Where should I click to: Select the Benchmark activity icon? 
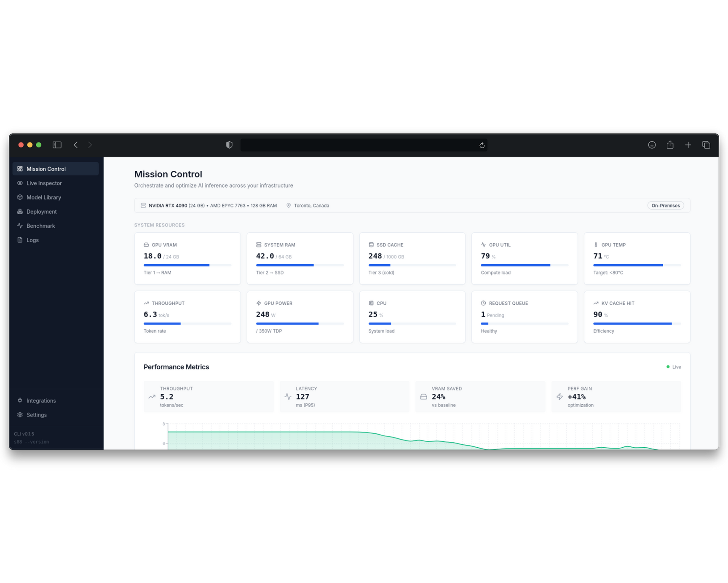pyautogui.click(x=20, y=226)
